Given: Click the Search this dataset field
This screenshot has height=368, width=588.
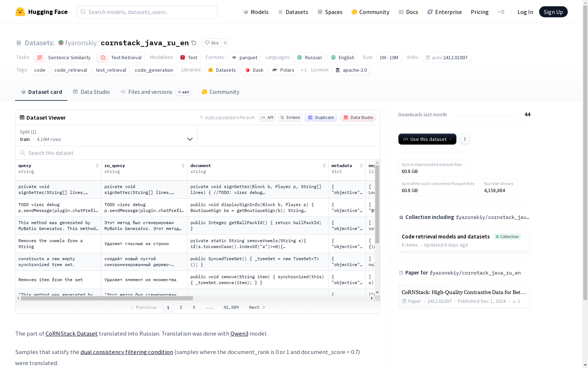Looking at the screenshot, I should (198, 153).
